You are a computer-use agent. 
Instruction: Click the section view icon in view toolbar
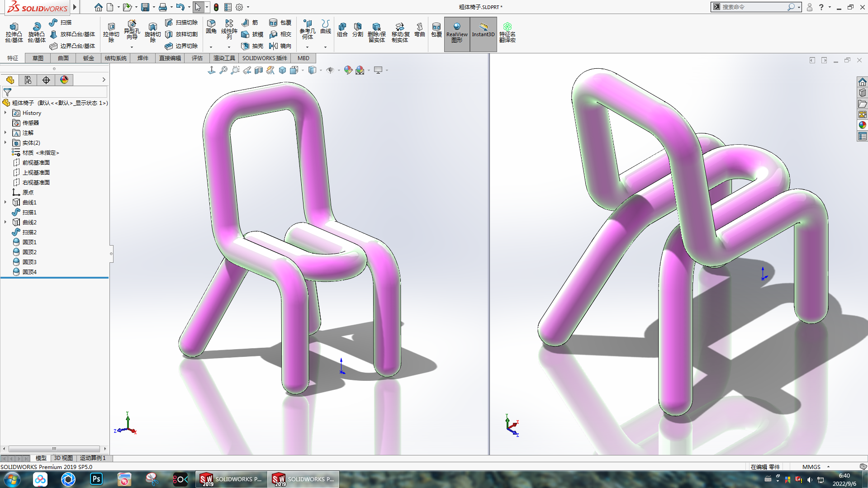(x=258, y=70)
